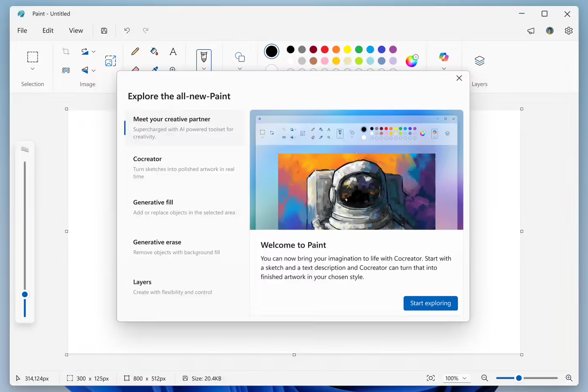Click the Undo arrow
Image resolution: width=588 pixels, height=392 pixels.
(127, 30)
